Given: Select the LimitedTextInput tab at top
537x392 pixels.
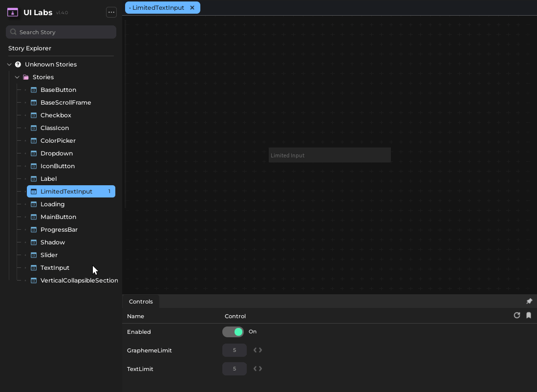Looking at the screenshot, I should 158,8.
